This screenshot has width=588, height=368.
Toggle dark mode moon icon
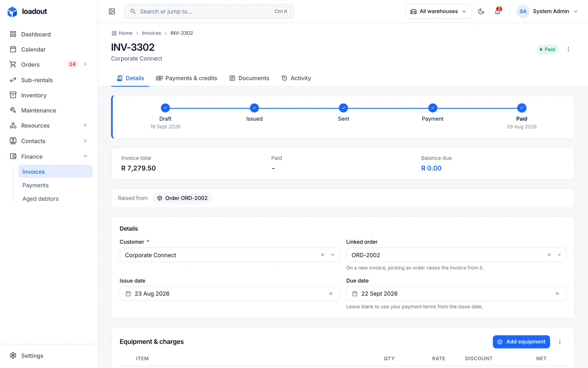[x=481, y=11]
